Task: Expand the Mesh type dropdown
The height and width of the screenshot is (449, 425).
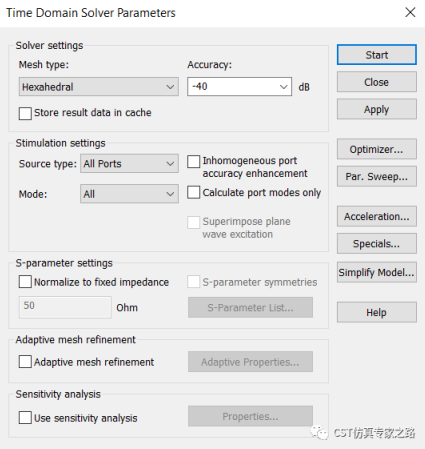Action: click(x=99, y=87)
